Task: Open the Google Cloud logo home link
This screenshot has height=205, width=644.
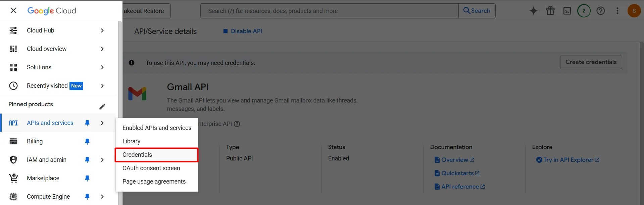Action: (x=52, y=11)
